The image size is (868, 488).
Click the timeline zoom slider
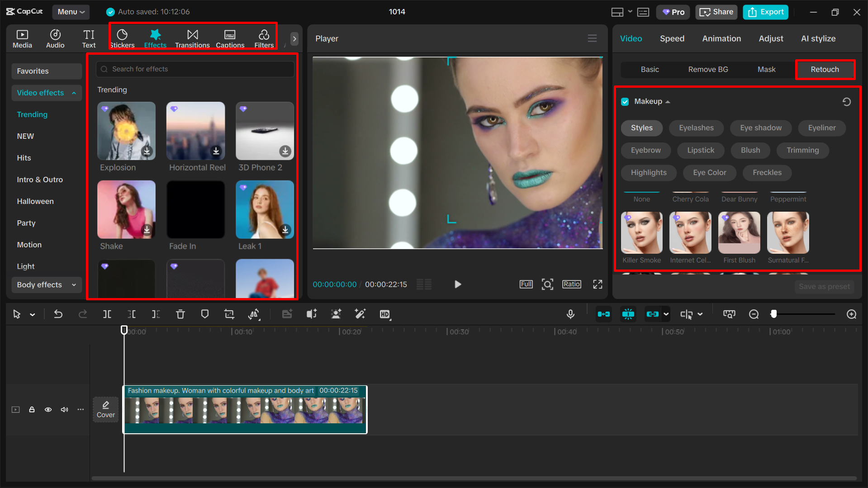(775, 314)
